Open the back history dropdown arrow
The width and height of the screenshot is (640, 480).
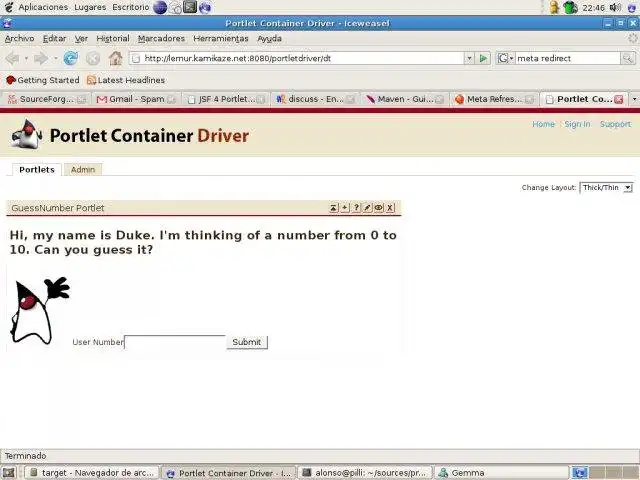26,58
